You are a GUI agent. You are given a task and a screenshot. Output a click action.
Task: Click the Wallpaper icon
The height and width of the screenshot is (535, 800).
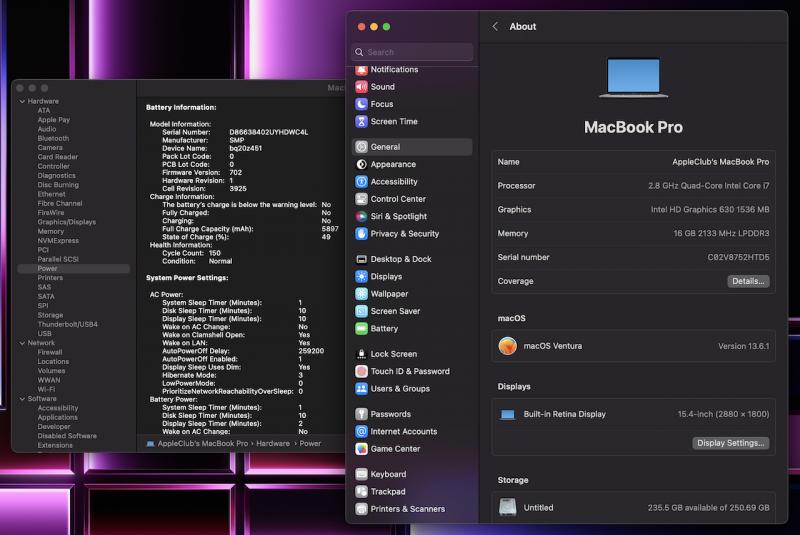[x=361, y=294]
